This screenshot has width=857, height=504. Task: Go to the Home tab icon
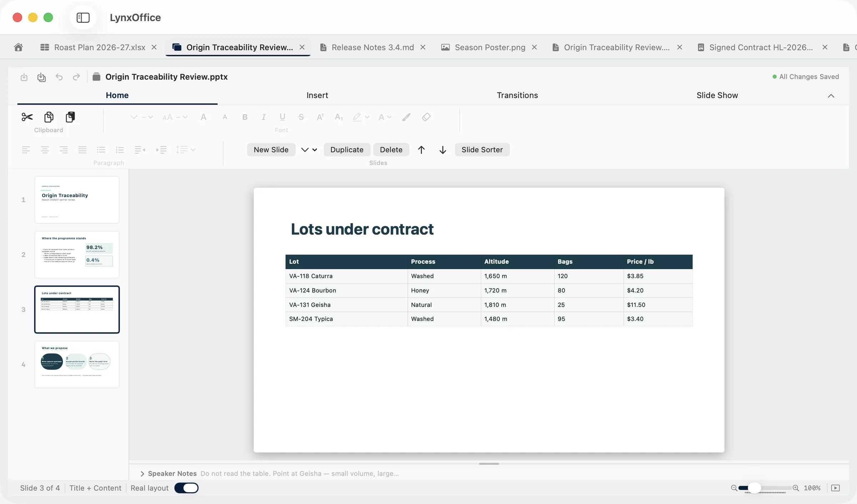click(19, 47)
